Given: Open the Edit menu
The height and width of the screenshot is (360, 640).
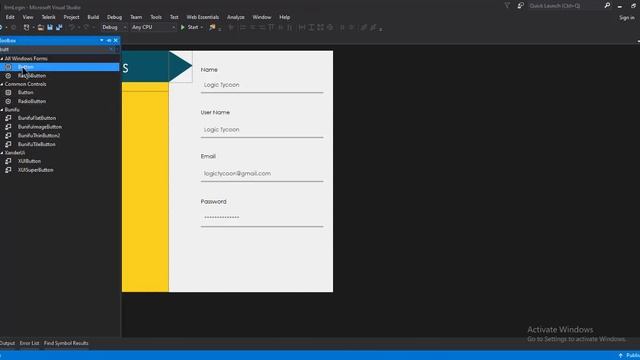Looking at the screenshot, I should 10,17.
